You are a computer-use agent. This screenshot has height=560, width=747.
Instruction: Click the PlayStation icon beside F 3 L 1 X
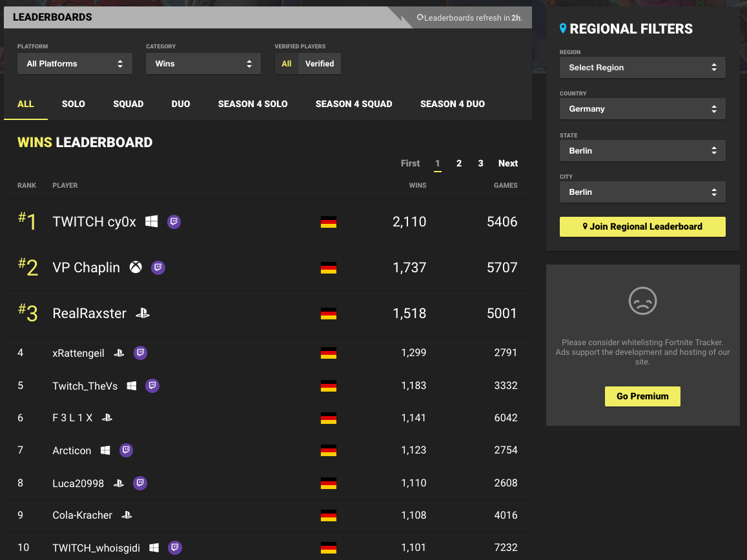tap(107, 417)
